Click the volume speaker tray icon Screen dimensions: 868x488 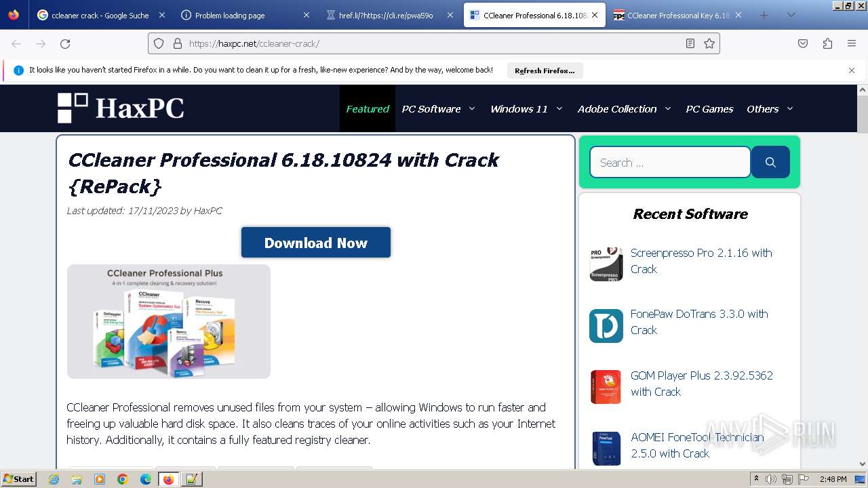[x=771, y=479]
